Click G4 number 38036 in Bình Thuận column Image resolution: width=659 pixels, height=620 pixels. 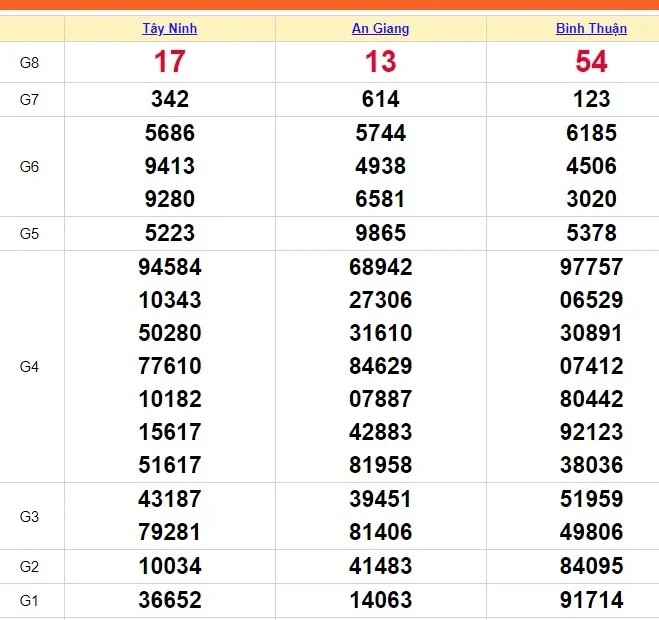click(x=591, y=465)
